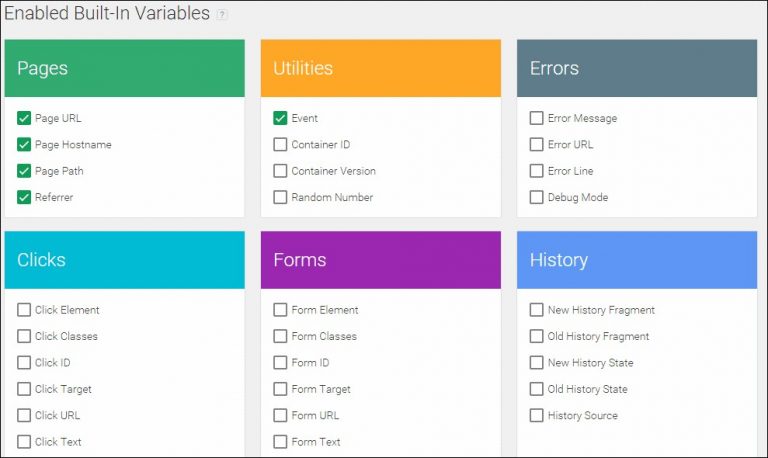Uncheck the Page URL checkbox

[x=24, y=118]
